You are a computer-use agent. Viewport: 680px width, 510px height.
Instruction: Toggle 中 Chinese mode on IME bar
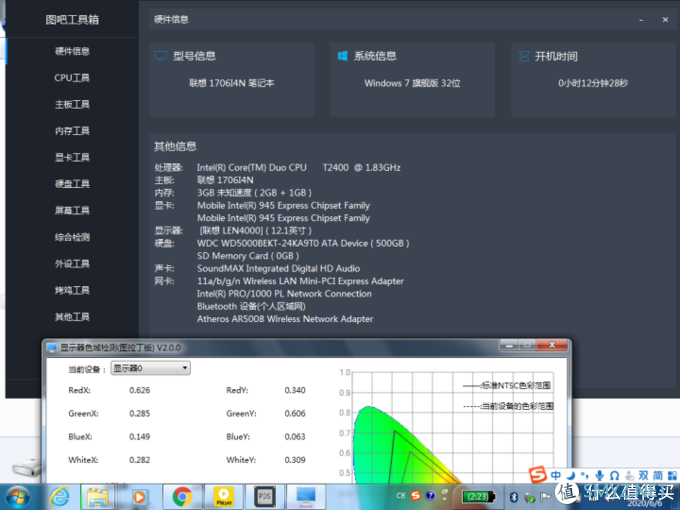[x=556, y=475]
